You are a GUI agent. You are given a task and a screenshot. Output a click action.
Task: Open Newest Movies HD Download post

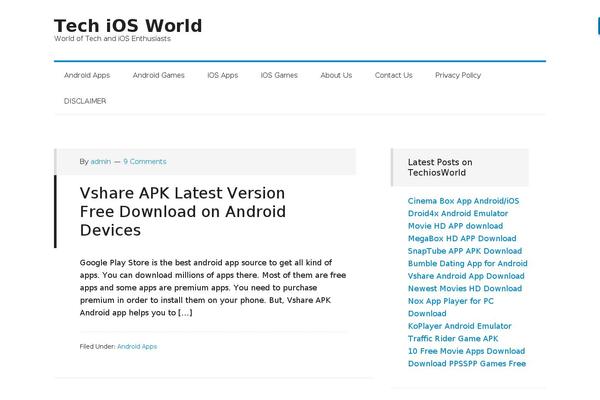tap(465, 288)
